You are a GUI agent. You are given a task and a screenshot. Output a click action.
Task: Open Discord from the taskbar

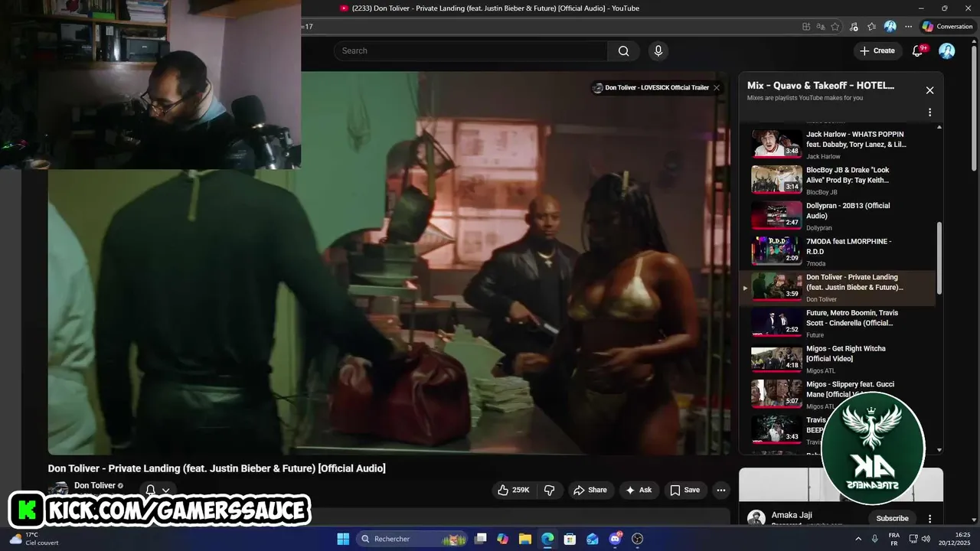pyautogui.click(x=615, y=539)
